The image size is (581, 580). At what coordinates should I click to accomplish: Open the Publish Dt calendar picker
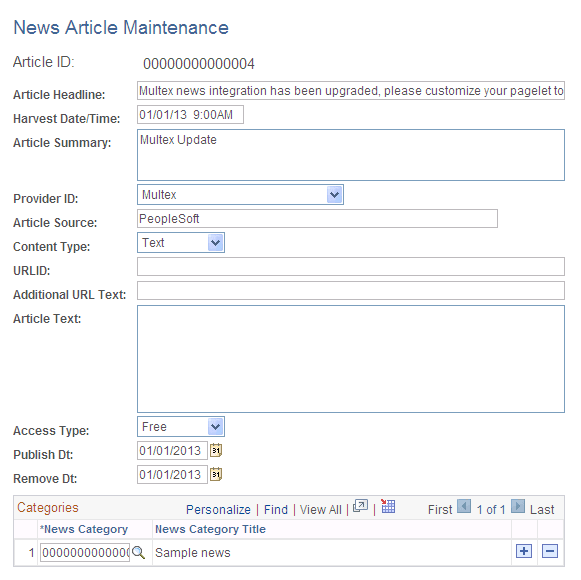(x=216, y=450)
